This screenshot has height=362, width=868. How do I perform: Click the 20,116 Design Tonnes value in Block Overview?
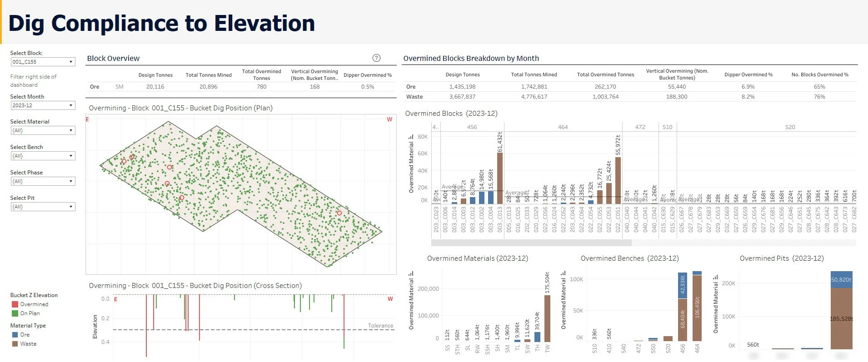(x=155, y=87)
